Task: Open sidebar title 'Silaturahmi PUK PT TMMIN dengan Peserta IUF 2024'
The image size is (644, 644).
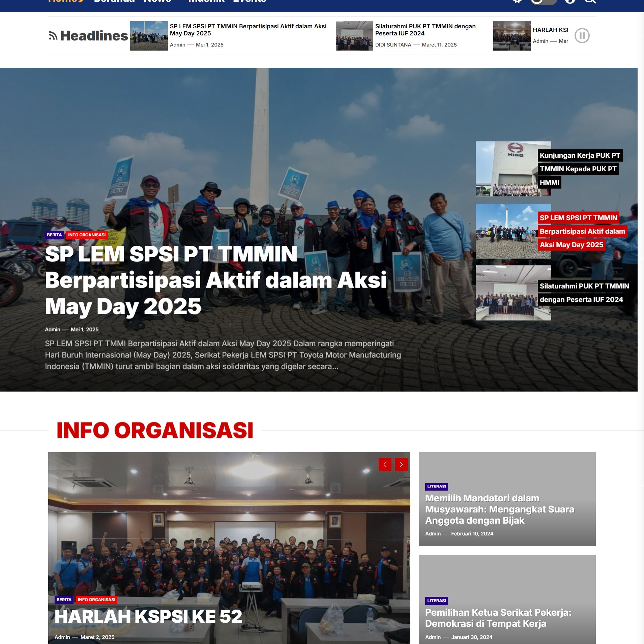Action: 584,293
